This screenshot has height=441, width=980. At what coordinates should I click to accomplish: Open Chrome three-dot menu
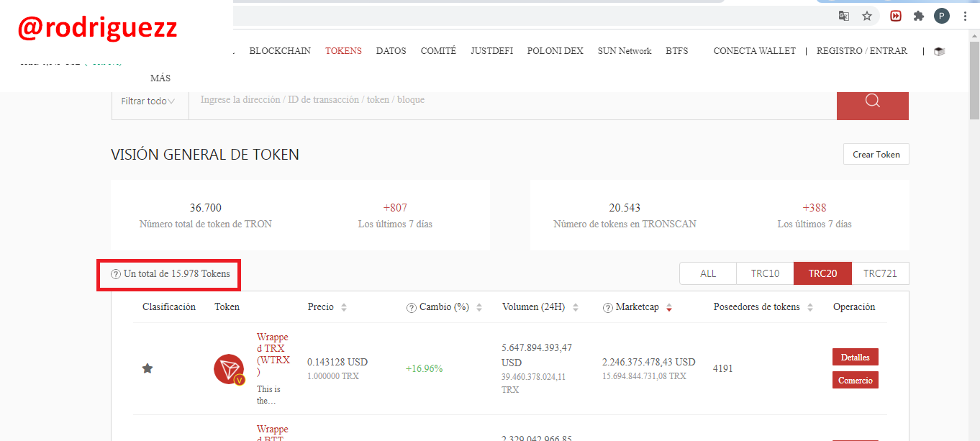[x=965, y=16]
